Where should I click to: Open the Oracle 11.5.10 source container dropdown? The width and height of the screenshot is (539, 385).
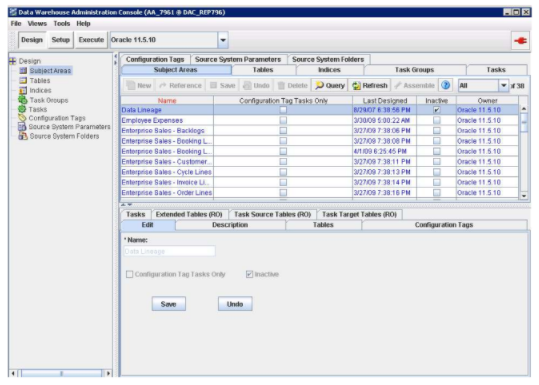coord(223,40)
